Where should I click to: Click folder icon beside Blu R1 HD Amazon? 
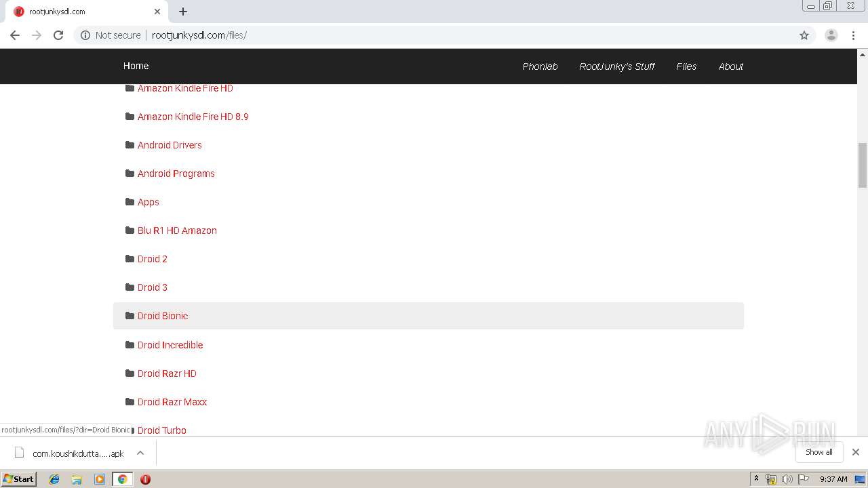tap(130, 230)
